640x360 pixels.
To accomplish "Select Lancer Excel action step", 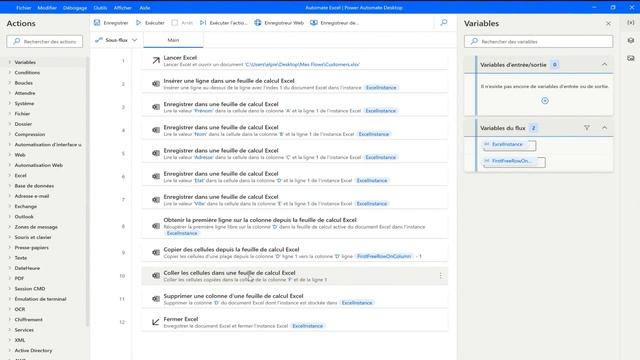I will (295, 60).
